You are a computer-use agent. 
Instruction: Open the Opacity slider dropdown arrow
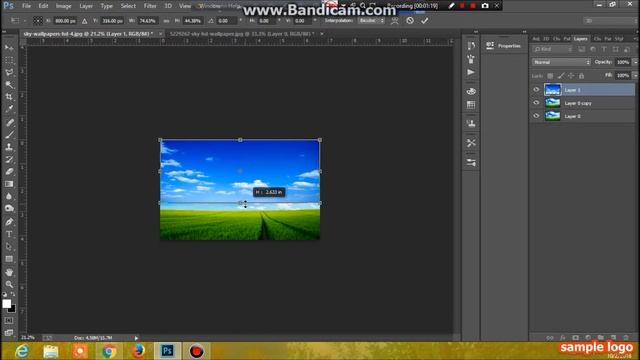[x=635, y=62]
